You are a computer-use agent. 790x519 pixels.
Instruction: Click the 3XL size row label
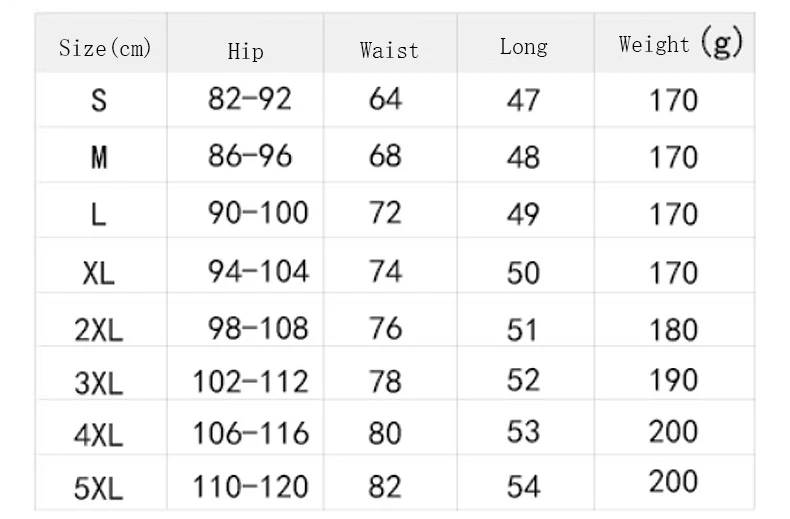click(x=99, y=383)
